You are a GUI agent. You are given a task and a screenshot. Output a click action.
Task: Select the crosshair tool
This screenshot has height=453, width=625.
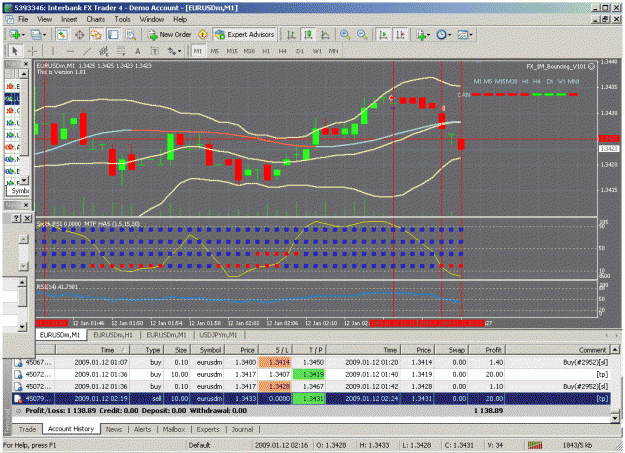point(32,51)
